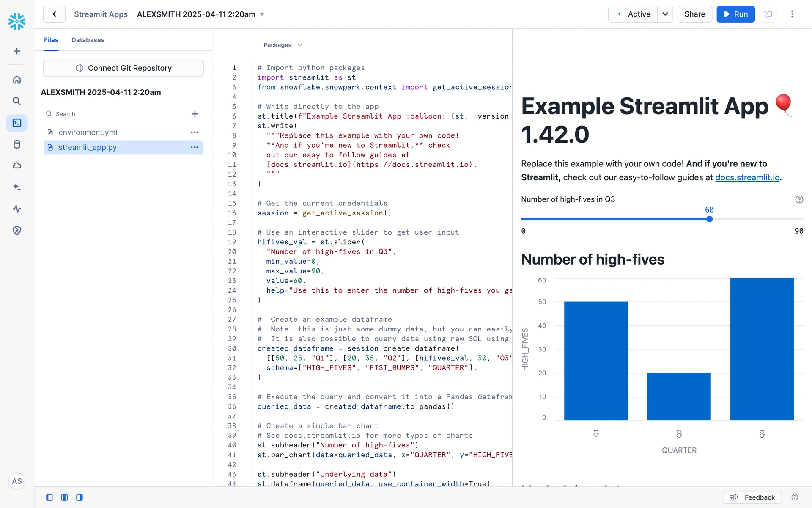Select environment.yml in file list
This screenshot has height=508, width=812.
[x=88, y=133]
